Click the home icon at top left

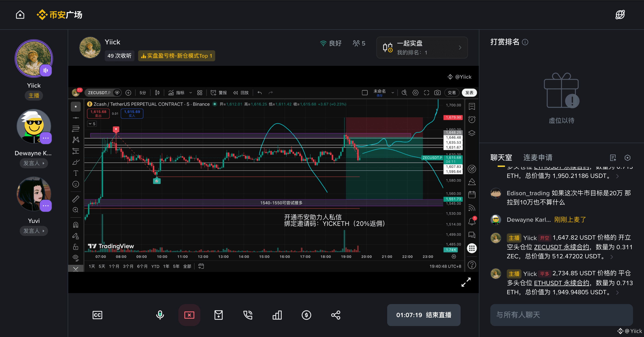(20, 15)
